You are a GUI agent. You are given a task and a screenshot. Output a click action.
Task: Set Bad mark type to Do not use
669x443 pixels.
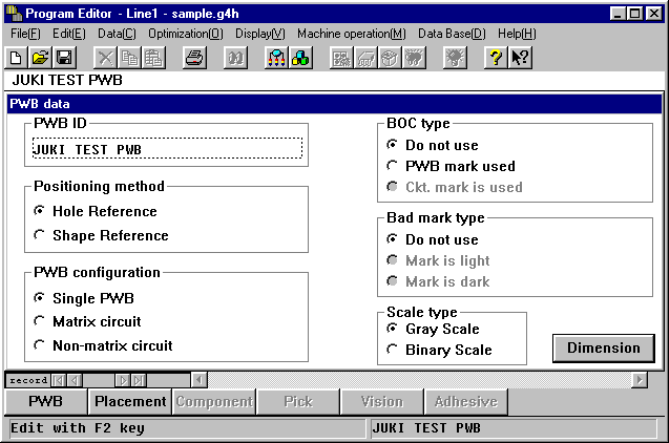(x=433, y=239)
